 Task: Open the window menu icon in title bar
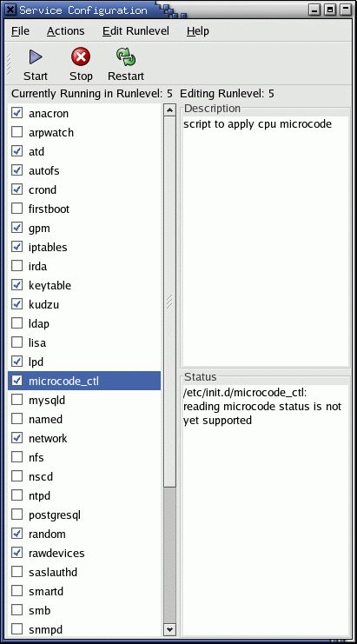(11, 10)
